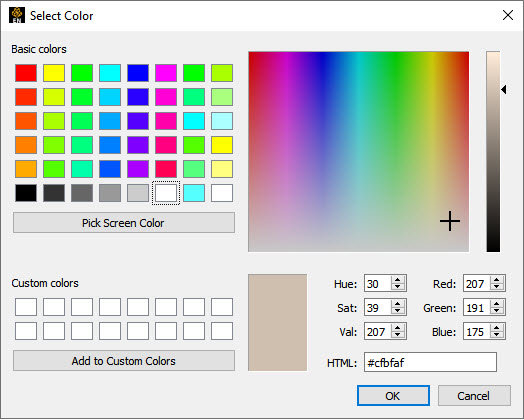
Task: Decrease the Sat value with down arrow
Action: (x=397, y=311)
